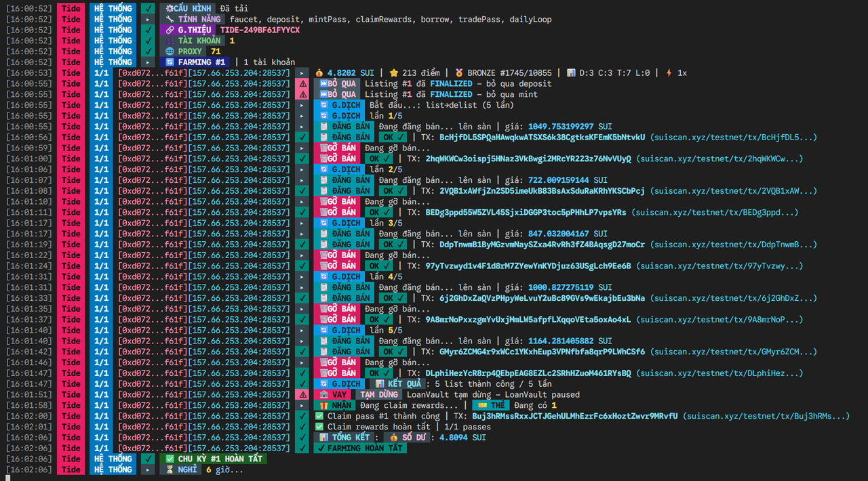
Task: Select the listing price 1049.753199297
Action: [x=561, y=126]
